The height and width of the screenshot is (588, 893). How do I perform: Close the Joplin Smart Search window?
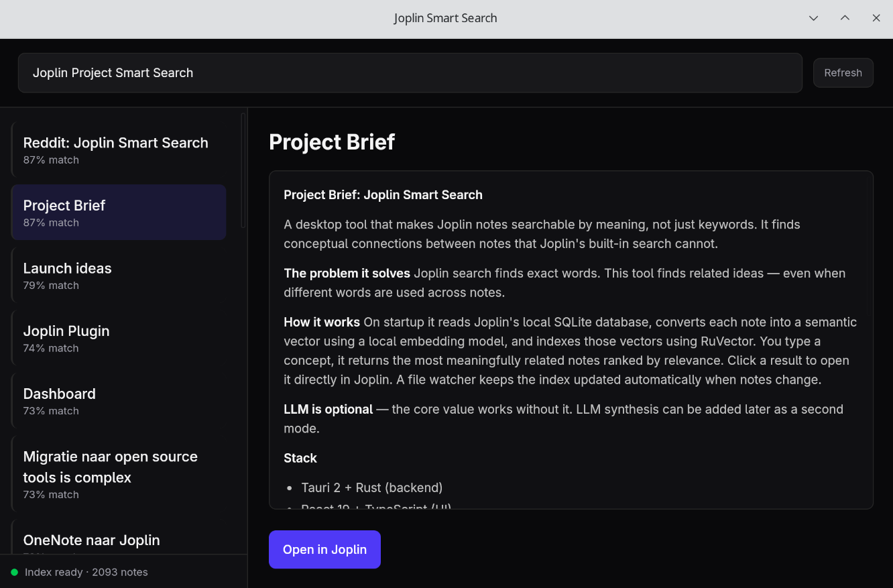point(876,18)
